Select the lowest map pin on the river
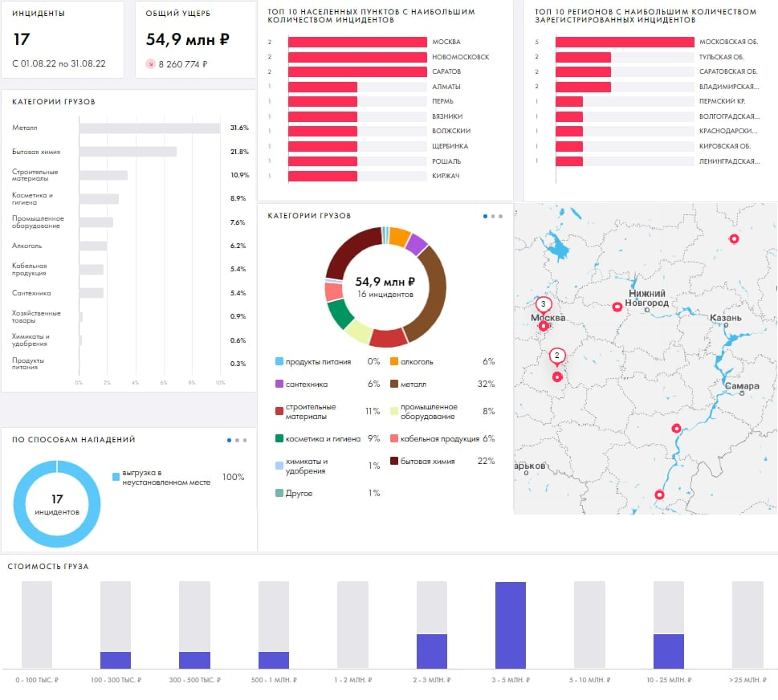The height and width of the screenshot is (700, 778). [659, 494]
